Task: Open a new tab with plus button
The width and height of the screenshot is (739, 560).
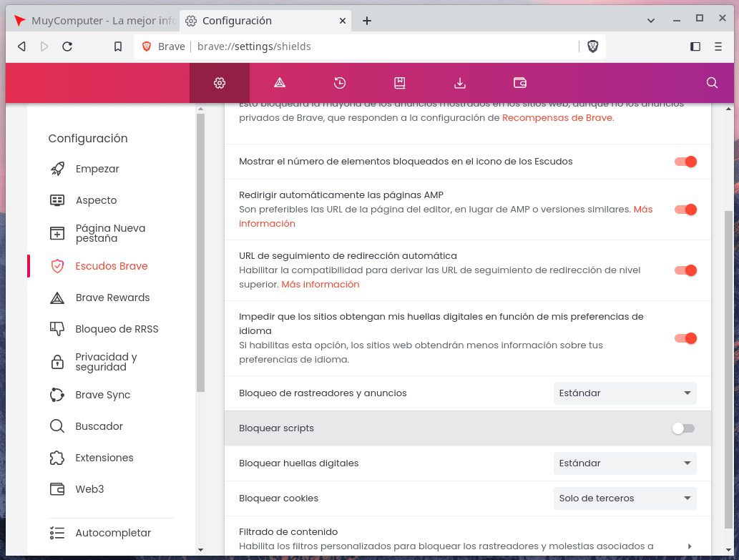Action: coord(367,21)
